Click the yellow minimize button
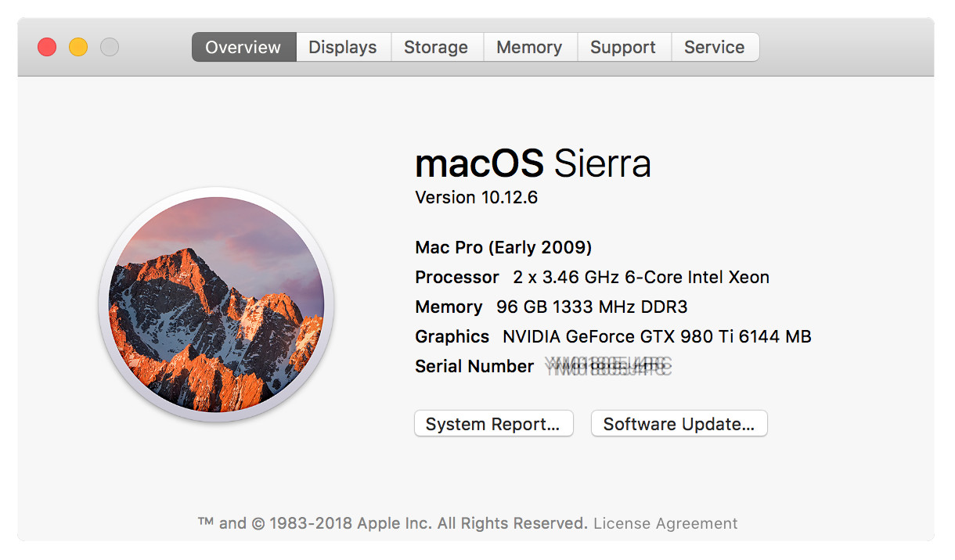Image resolution: width=955 pixels, height=560 pixels. point(77,47)
